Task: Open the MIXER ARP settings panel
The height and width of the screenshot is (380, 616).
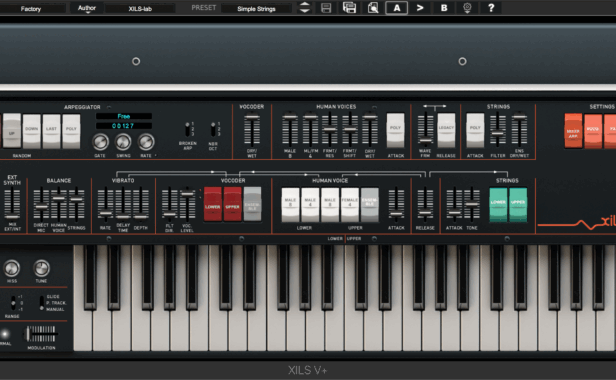Action: [573, 131]
